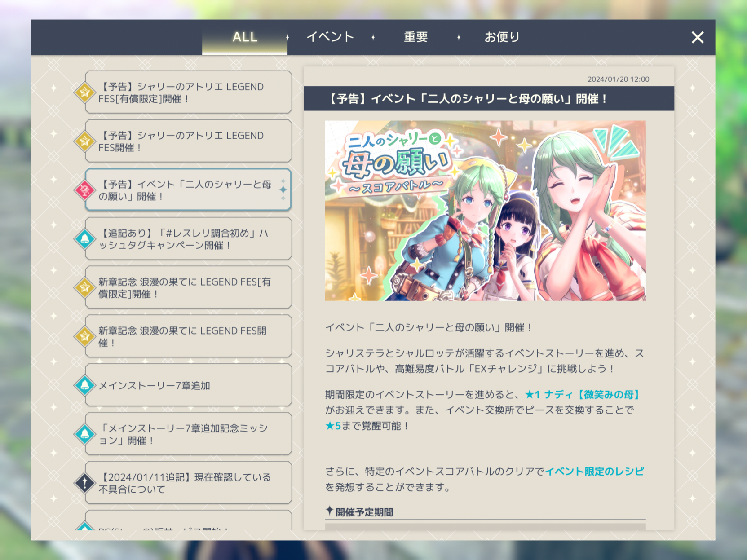The height and width of the screenshot is (560, 747).
Task: Click the ★1 ナディ【微笑みの母】 highlighted text
Action: tap(582, 394)
